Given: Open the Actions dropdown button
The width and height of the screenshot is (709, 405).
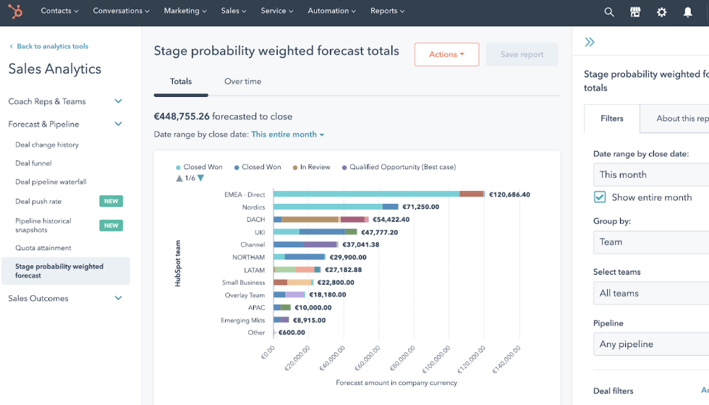Looking at the screenshot, I should [x=447, y=54].
